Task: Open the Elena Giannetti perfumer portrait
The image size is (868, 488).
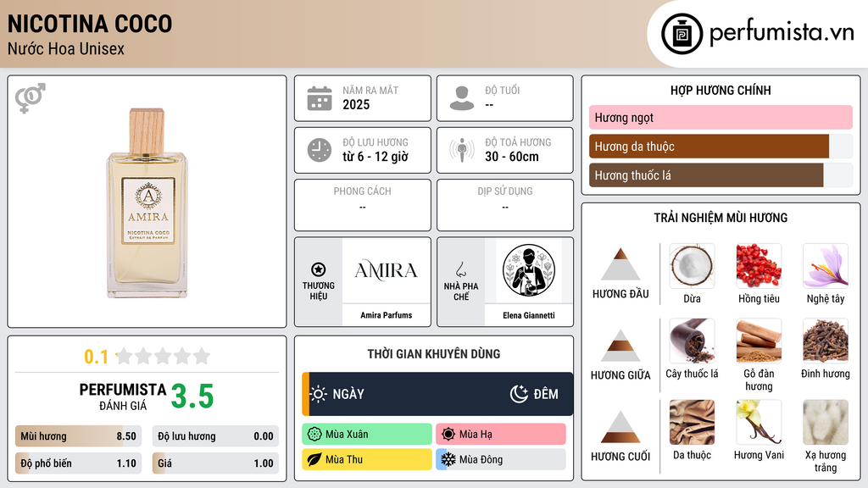Action: coord(529,270)
